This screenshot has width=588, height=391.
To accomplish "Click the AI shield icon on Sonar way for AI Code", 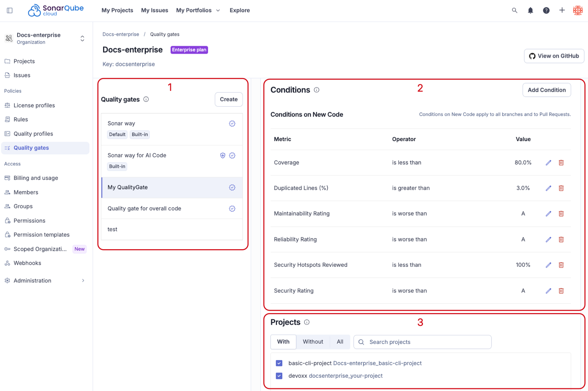I will 223,156.
